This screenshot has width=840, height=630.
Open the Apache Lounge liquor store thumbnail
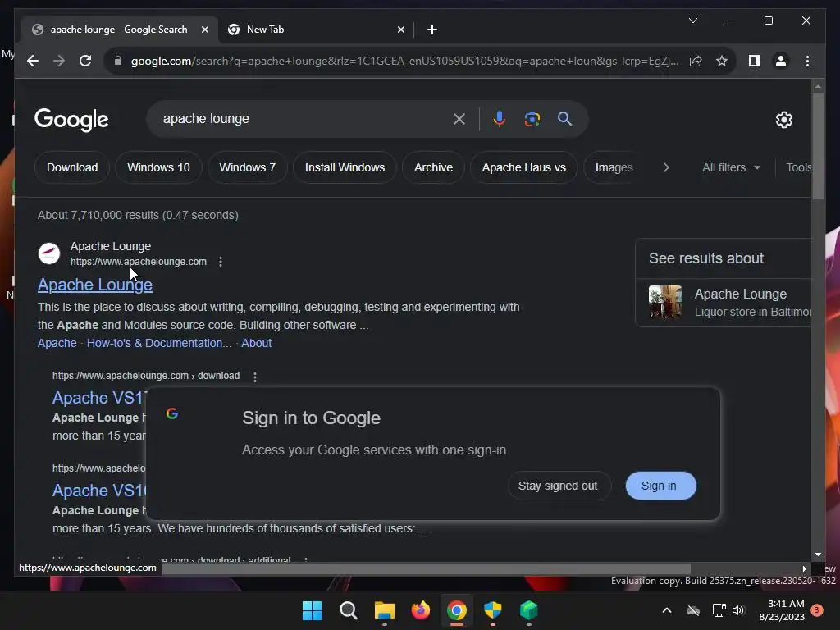click(664, 302)
